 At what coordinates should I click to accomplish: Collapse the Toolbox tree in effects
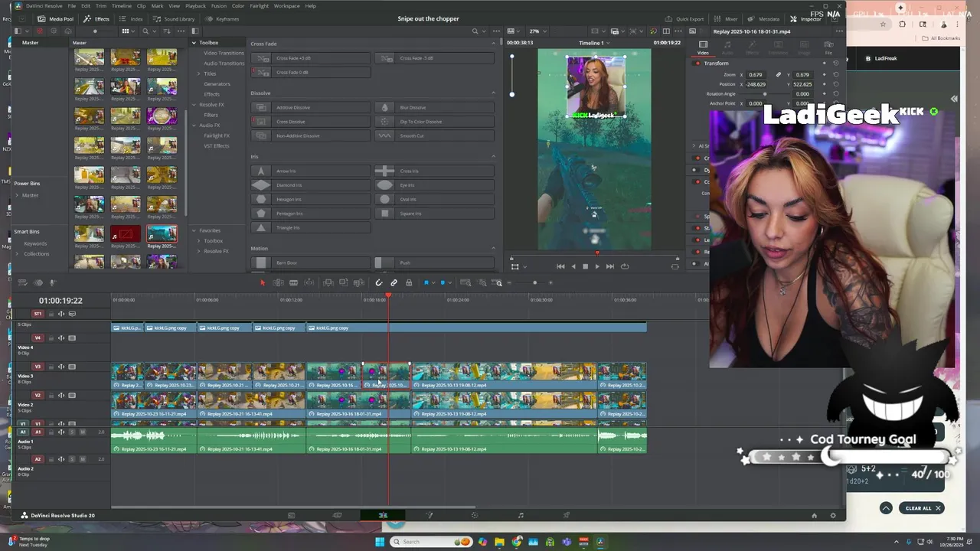(x=194, y=43)
